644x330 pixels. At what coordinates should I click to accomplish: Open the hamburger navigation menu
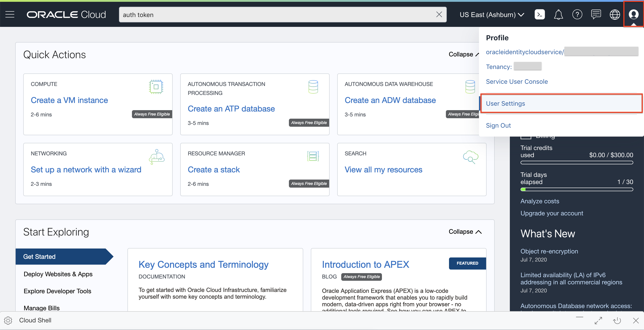coord(10,15)
